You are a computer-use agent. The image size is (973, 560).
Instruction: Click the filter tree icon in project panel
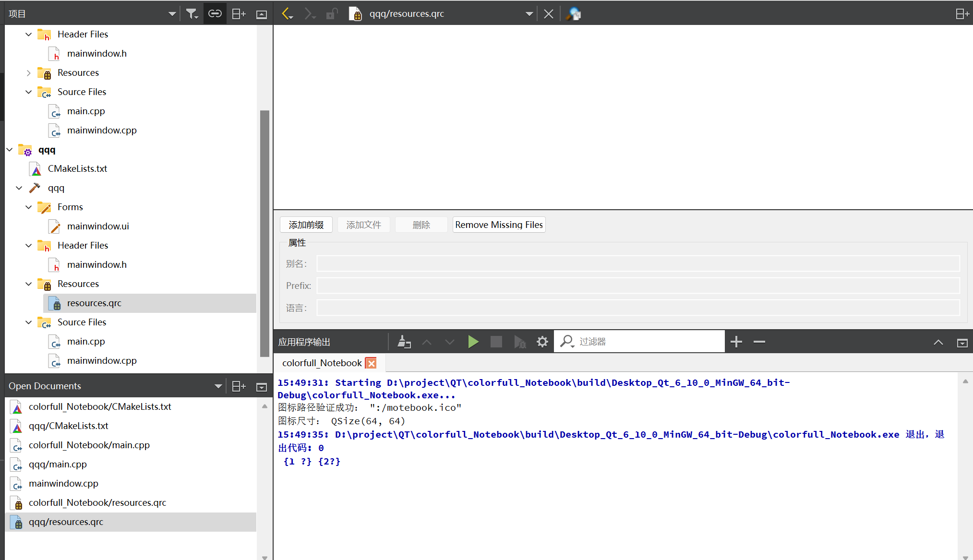[192, 14]
